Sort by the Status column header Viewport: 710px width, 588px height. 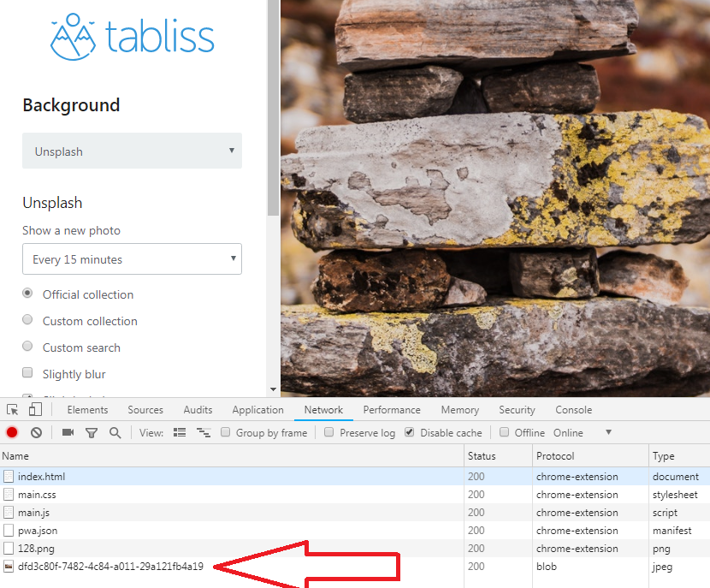pyautogui.click(x=498, y=455)
